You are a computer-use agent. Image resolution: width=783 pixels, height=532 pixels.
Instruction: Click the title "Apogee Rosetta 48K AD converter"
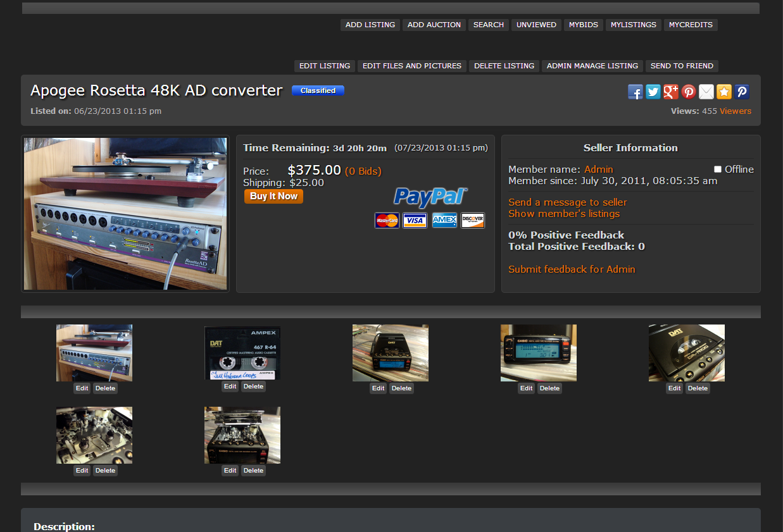click(x=156, y=90)
